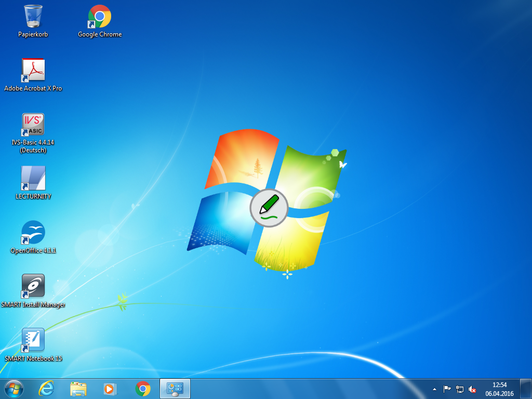Viewport: 532px width, 399px height.
Task: Click the muted volume speaker icon
Action: coord(473,389)
